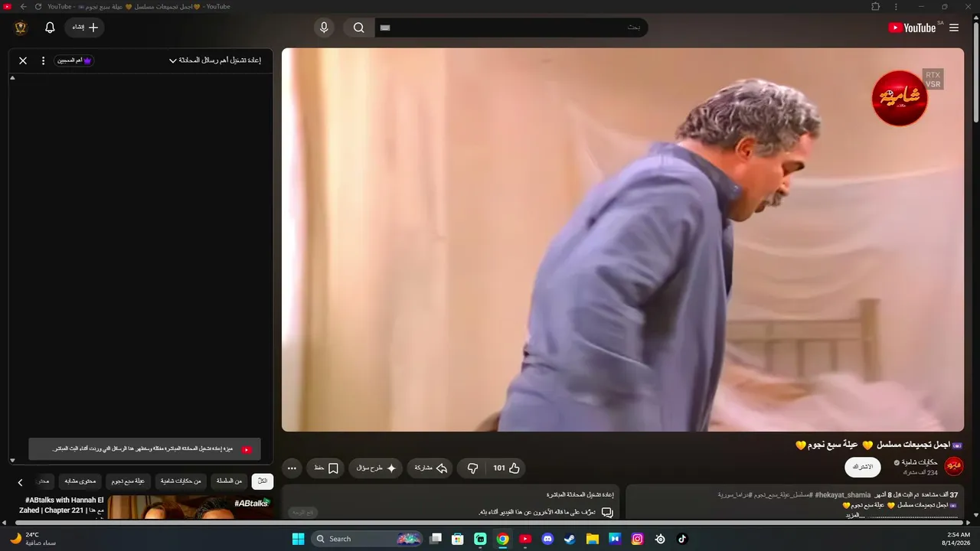Image resolution: width=980 pixels, height=551 pixels.
Task: Follow the #hekayat_shamia hashtag link
Action: pyautogui.click(x=843, y=495)
